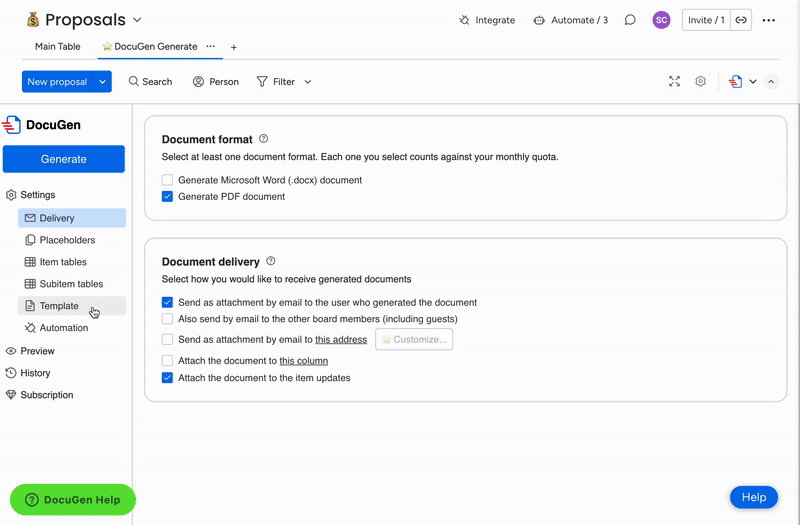Expand the New proposal dropdown arrow
Image resolution: width=800 pixels, height=525 pixels.
tap(103, 82)
